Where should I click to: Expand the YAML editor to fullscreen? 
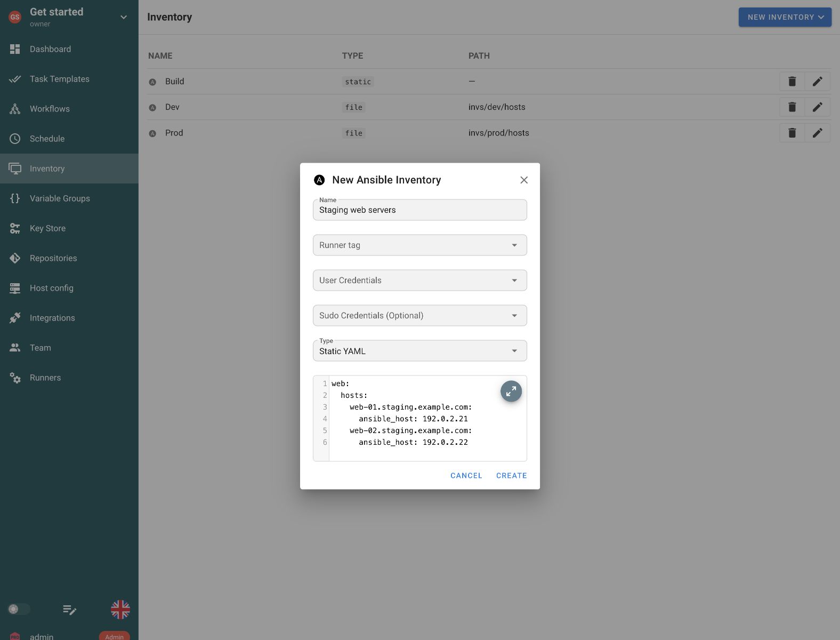[511, 391]
